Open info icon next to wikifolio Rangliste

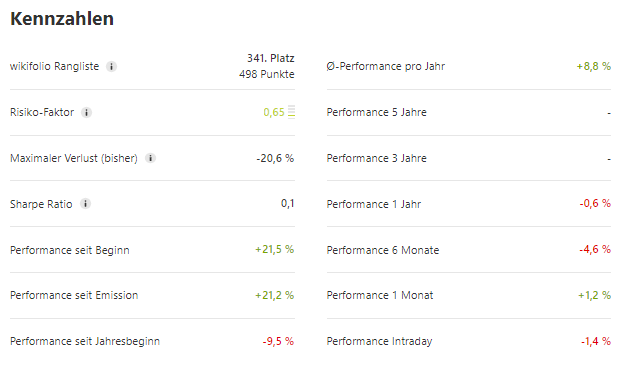[111, 66]
